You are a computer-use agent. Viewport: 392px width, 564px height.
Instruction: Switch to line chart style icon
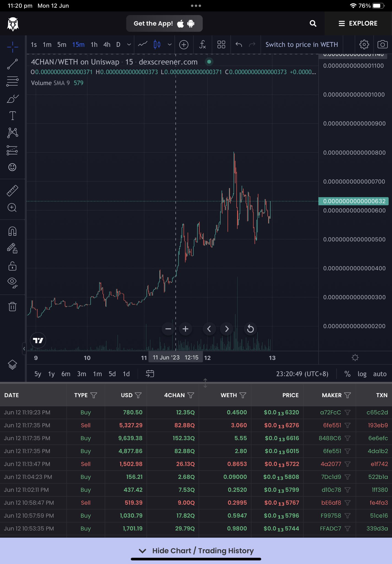click(142, 44)
